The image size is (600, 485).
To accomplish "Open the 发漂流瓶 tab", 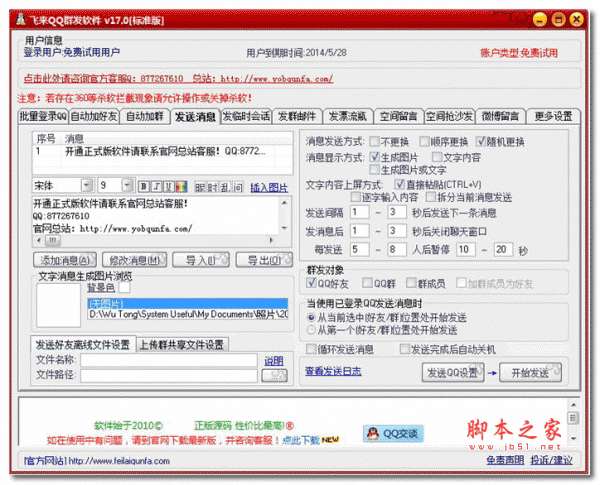I will tap(348, 116).
